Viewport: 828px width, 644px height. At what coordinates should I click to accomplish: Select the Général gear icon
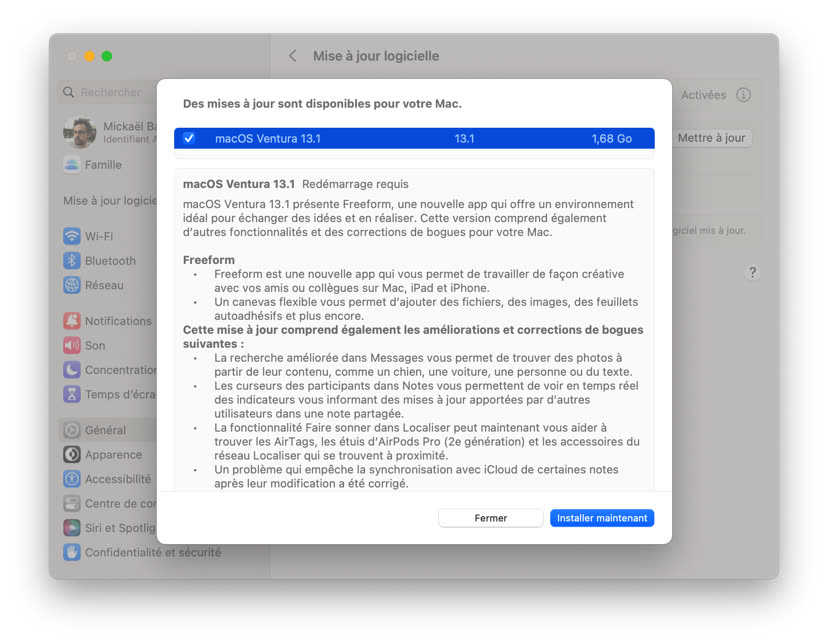pos(72,430)
